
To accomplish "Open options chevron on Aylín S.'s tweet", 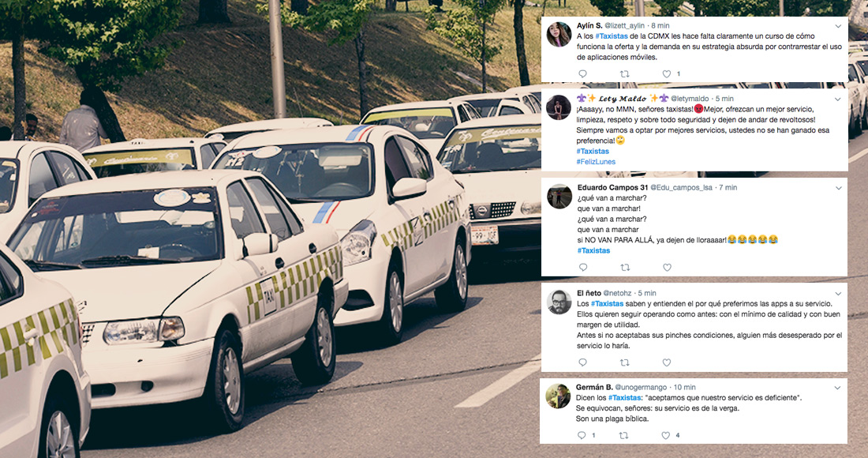I will coord(838,26).
